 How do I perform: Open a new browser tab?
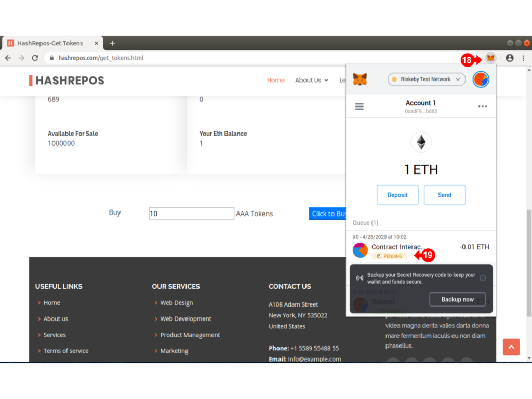click(112, 43)
